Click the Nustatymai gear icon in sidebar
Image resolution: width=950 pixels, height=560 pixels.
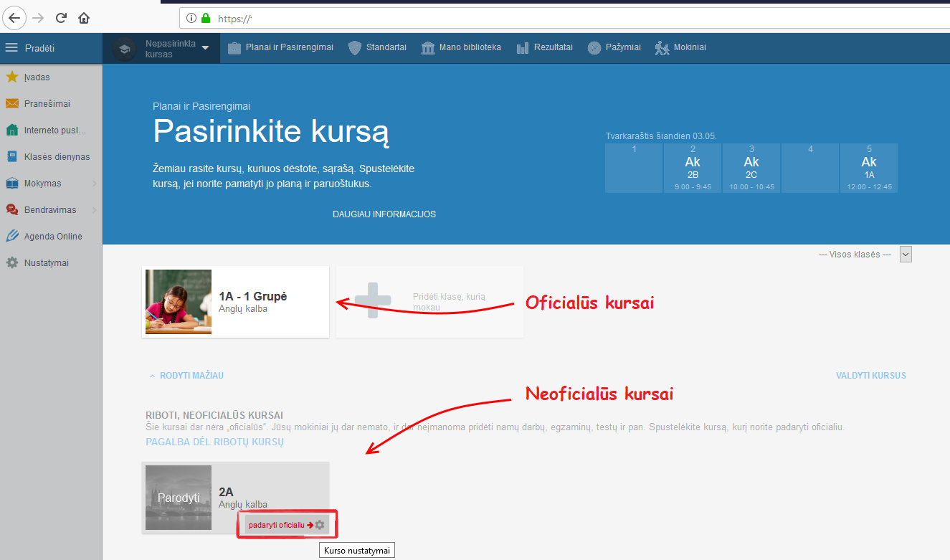click(11, 263)
